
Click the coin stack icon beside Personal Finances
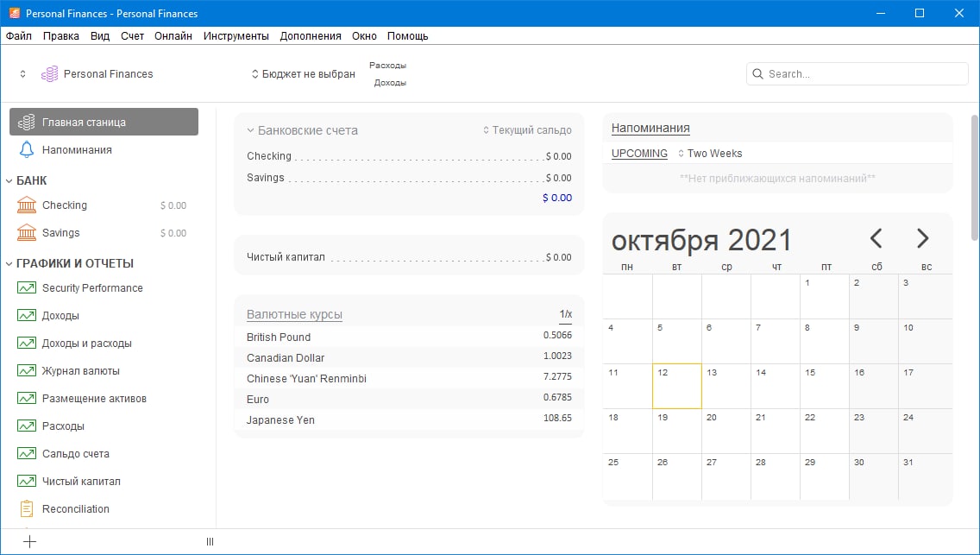[x=49, y=73]
